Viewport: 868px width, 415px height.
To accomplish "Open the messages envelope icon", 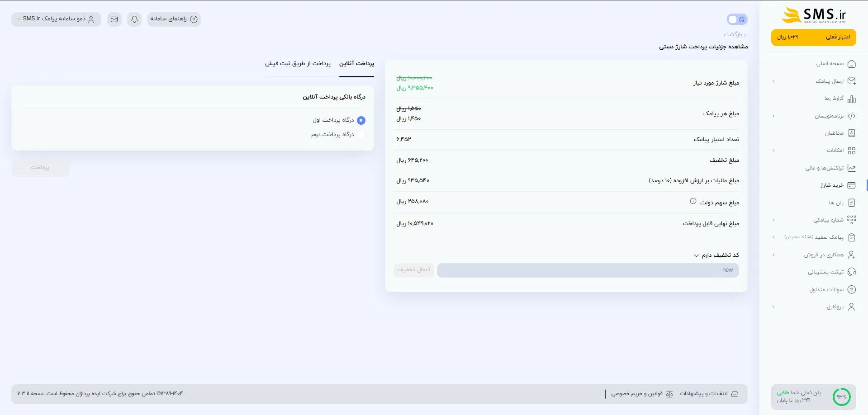I will click(x=114, y=19).
